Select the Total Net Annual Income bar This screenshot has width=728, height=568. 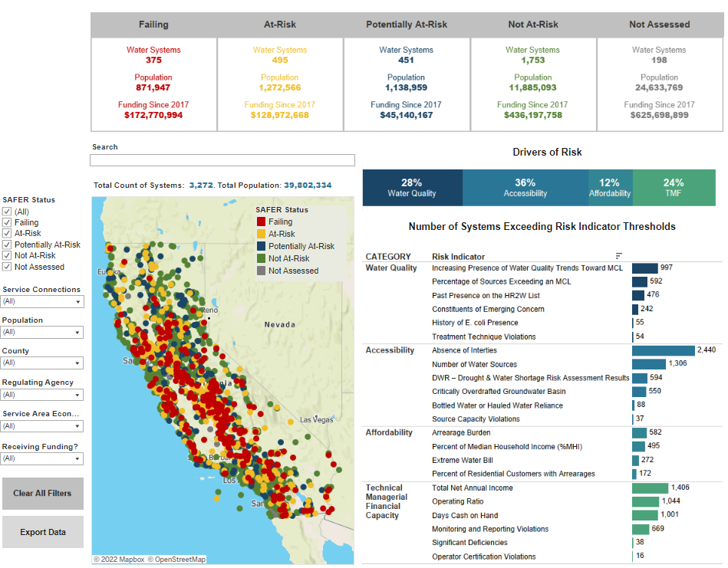pos(650,488)
